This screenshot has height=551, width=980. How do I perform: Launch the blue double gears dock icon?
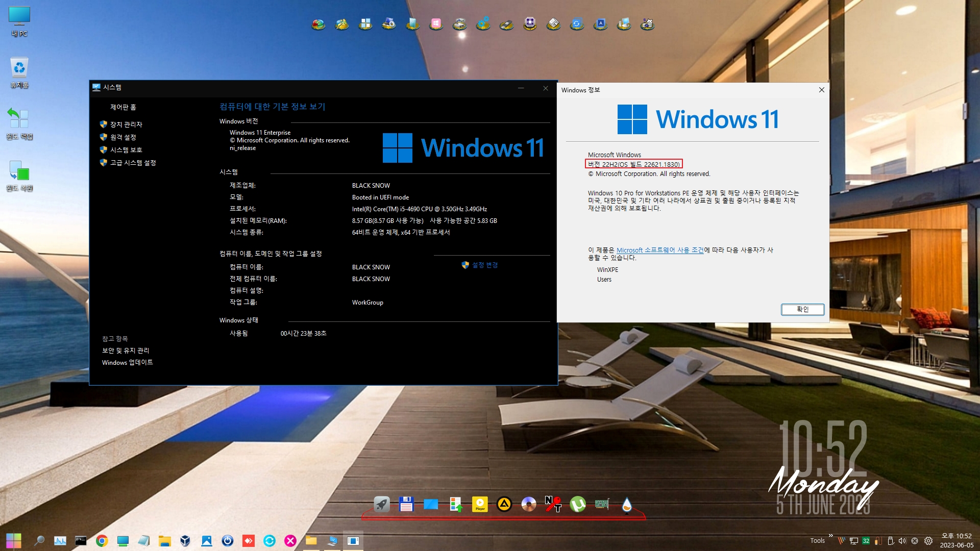coord(483,24)
